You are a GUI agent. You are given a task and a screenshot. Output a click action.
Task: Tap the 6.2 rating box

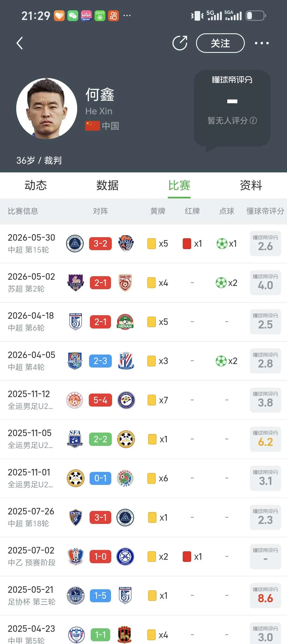(x=265, y=439)
